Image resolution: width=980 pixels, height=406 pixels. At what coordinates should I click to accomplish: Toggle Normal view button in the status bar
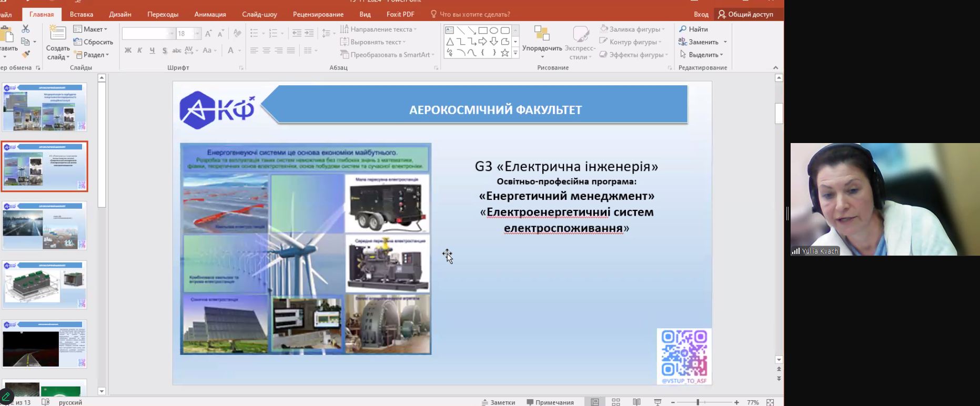coord(595,402)
